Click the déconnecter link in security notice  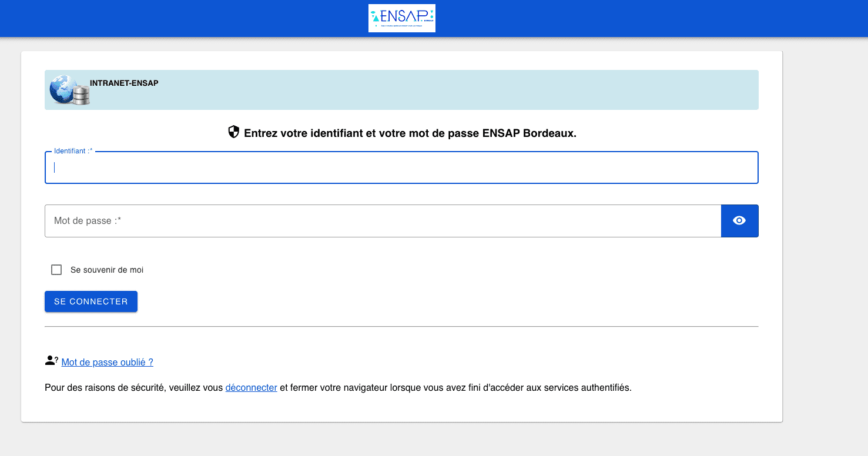[251, 387]
